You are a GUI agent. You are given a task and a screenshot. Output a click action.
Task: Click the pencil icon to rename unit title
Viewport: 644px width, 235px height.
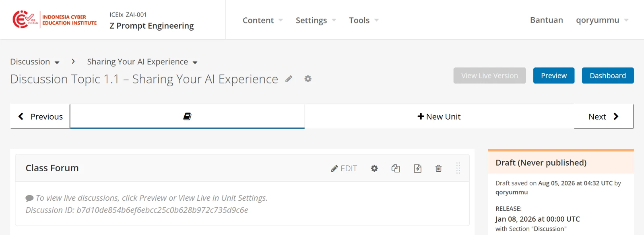pyautogui.click(x=289, y=79)
